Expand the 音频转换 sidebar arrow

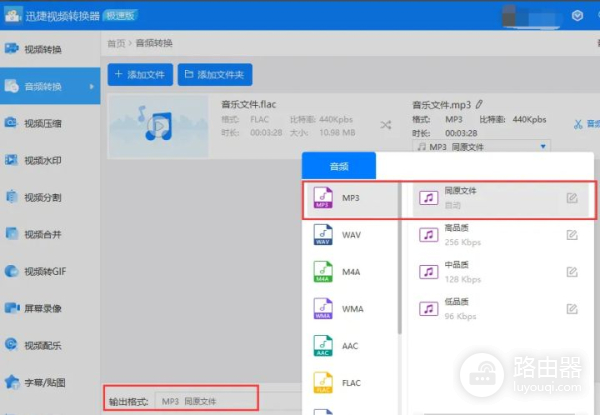(x=91, y=87)
